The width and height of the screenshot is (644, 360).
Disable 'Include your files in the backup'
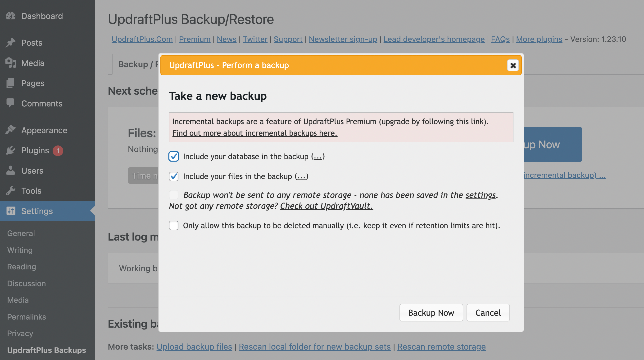(x=173, y=176)
